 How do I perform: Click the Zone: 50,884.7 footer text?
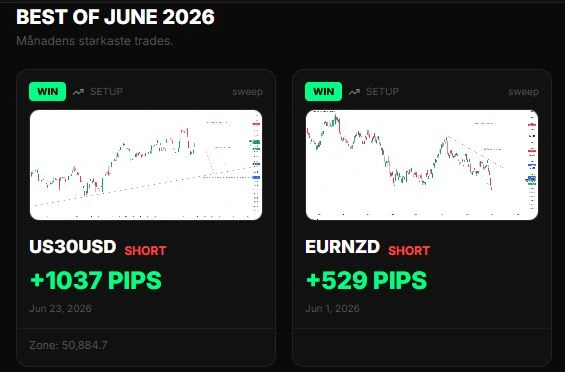(x=68, y=345)
